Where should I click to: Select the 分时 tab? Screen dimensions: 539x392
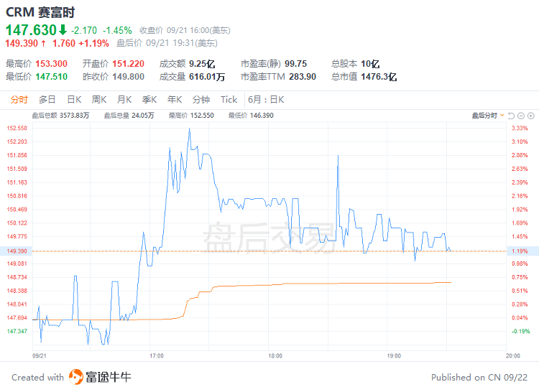point(19,100)
